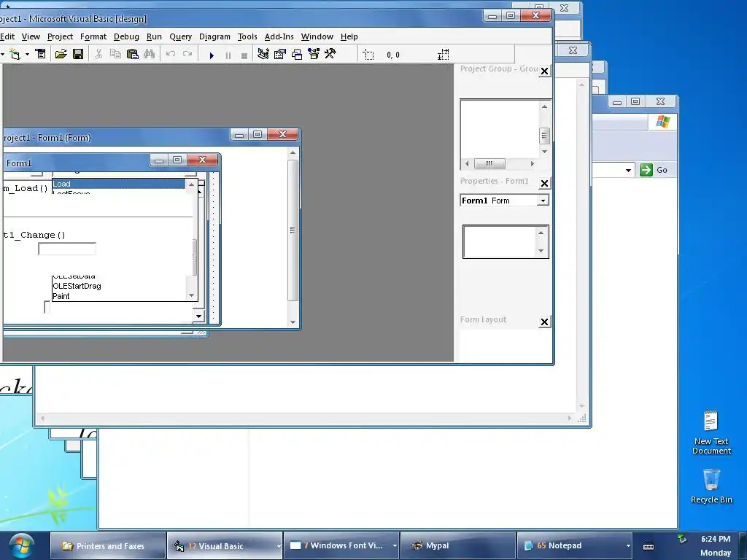Close the Form Layout panel
Image resolution: width=747 pixels, height=560 pixels.
click(544, 322)
